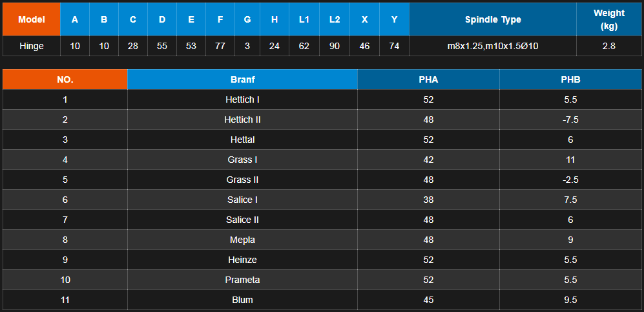Screen dimensions: 644x312
Task: Click the Weight (kg) column header
Action: pos(608,19)
